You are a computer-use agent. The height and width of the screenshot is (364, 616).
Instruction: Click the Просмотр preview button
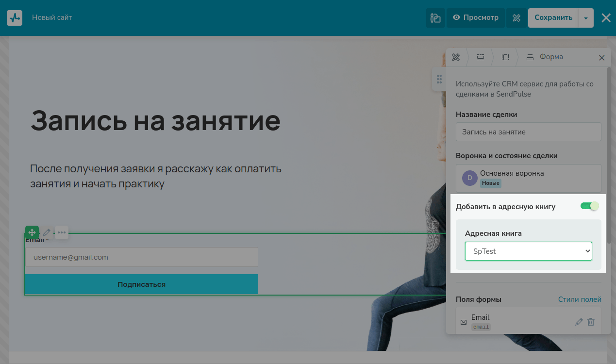[x=476, y=18]
